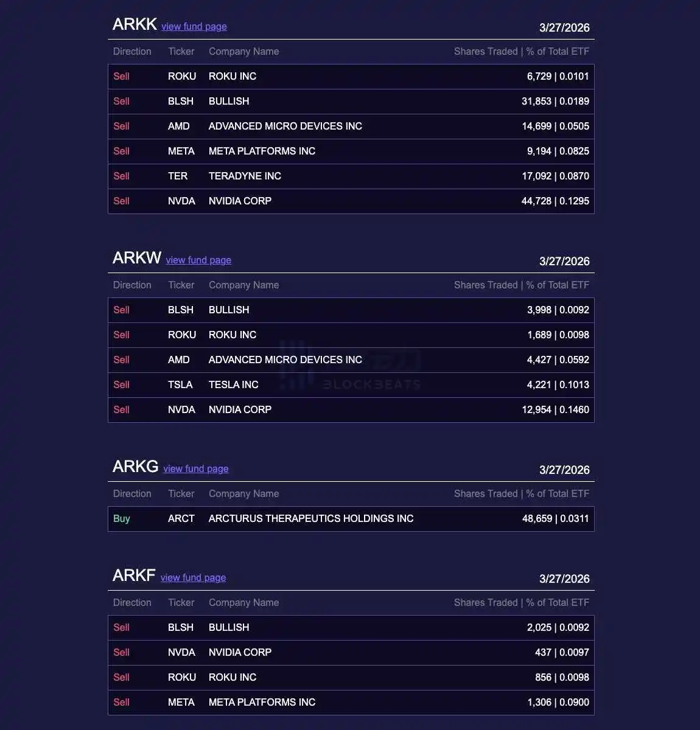The image size is (700, 730).
Task: Click the ARKG 3/27/2026 date label
Action: 564,470
